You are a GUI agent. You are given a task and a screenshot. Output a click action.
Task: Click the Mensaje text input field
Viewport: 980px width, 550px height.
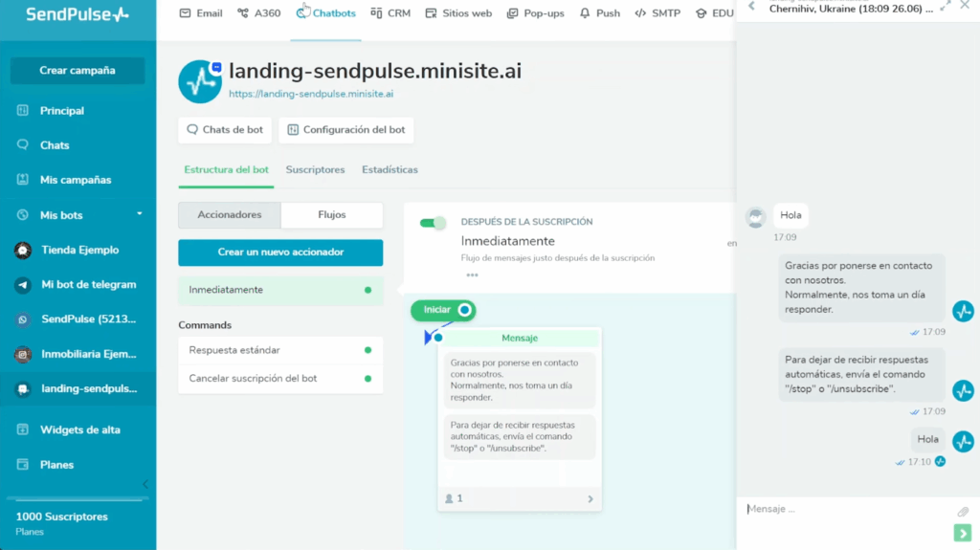(842, 510)
